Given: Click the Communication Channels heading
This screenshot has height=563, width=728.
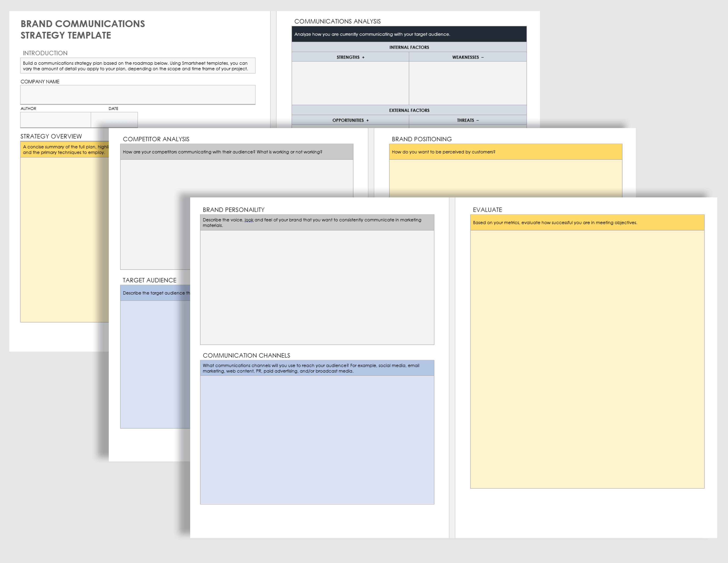Looking at the screenshot, I should coord(246,355).
